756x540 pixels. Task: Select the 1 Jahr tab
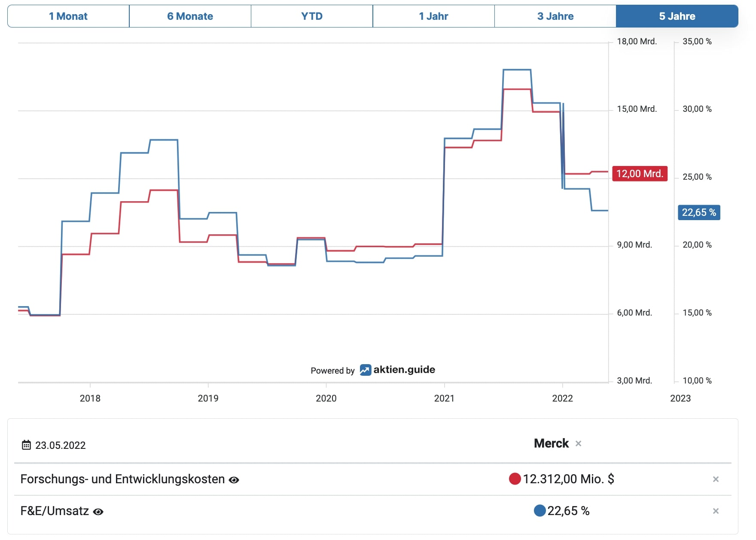434,16
